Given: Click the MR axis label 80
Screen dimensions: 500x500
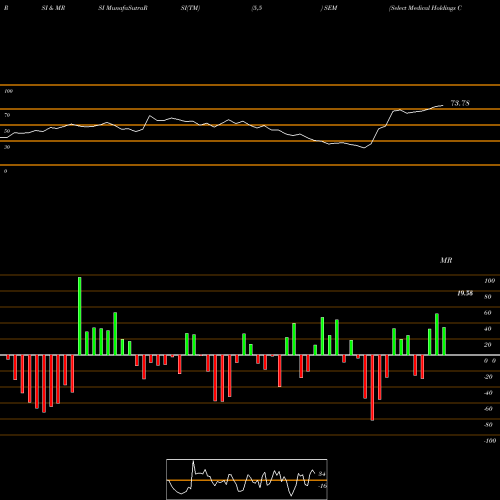Looking at the screenshot, I should 487,297.
